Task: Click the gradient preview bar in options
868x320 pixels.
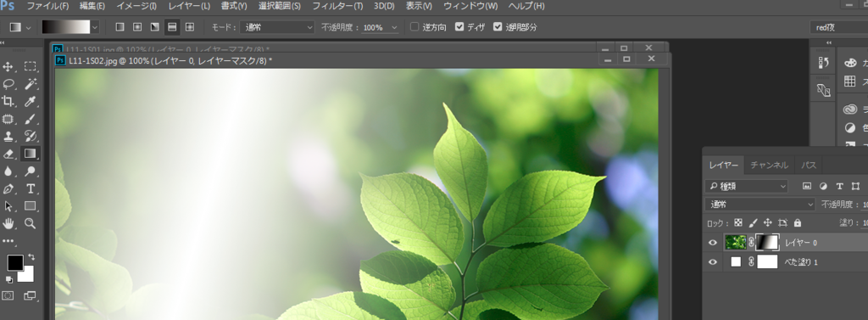Action: (x=66, y=26)
